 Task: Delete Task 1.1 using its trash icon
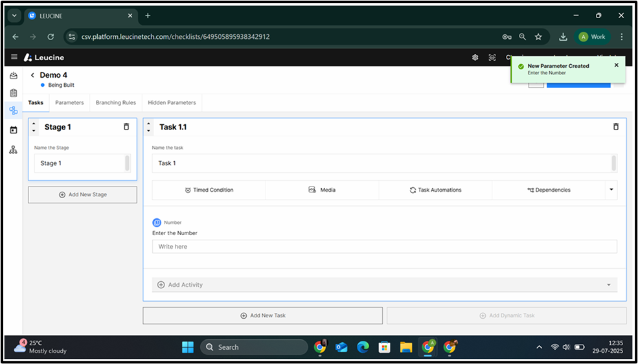(x=615, y=127)
